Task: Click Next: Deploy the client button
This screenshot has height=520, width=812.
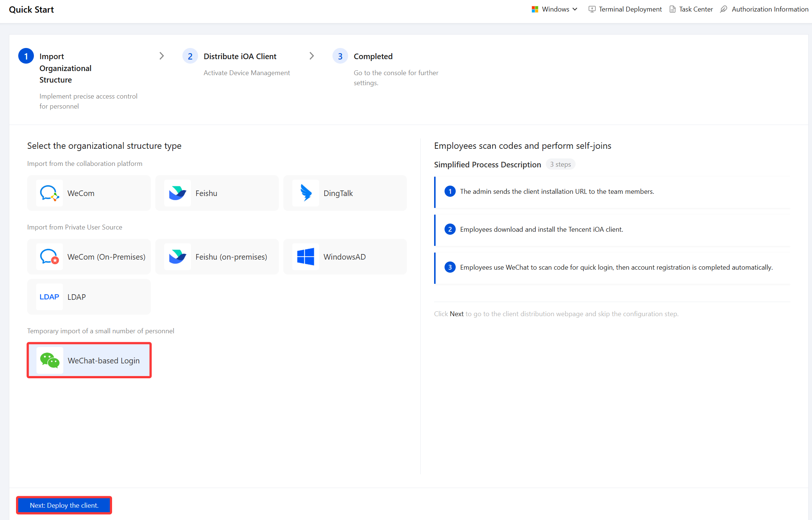Action: point(64,505)
